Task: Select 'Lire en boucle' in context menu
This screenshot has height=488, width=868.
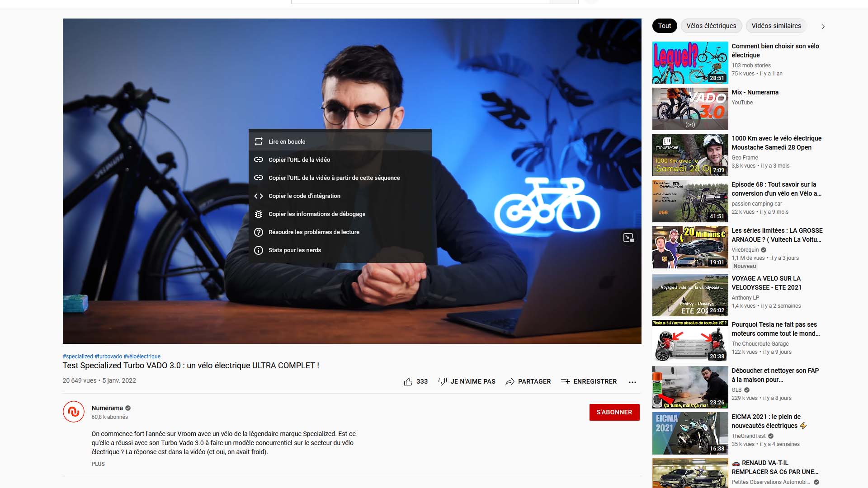Action: 340,141
